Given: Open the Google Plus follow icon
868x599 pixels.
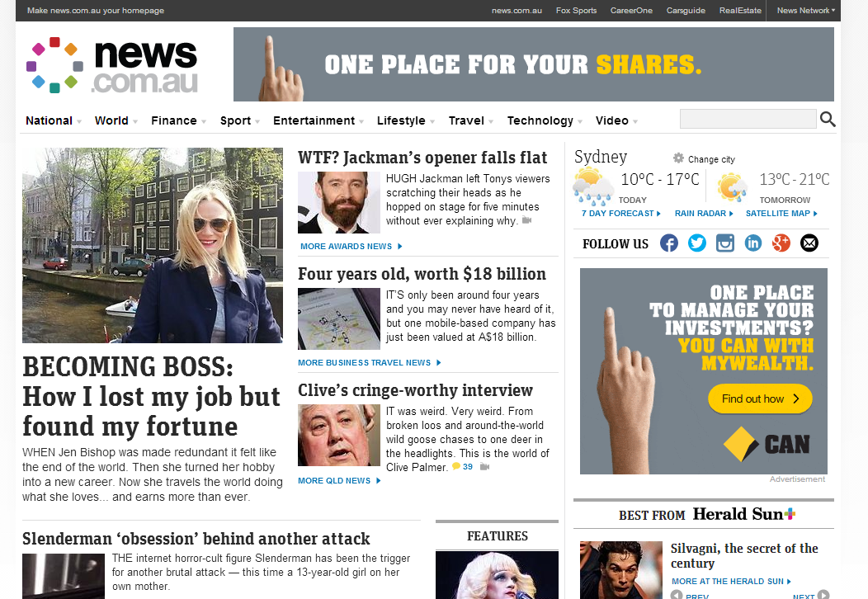Looking at the screenshot, I should tap(781, 243).
